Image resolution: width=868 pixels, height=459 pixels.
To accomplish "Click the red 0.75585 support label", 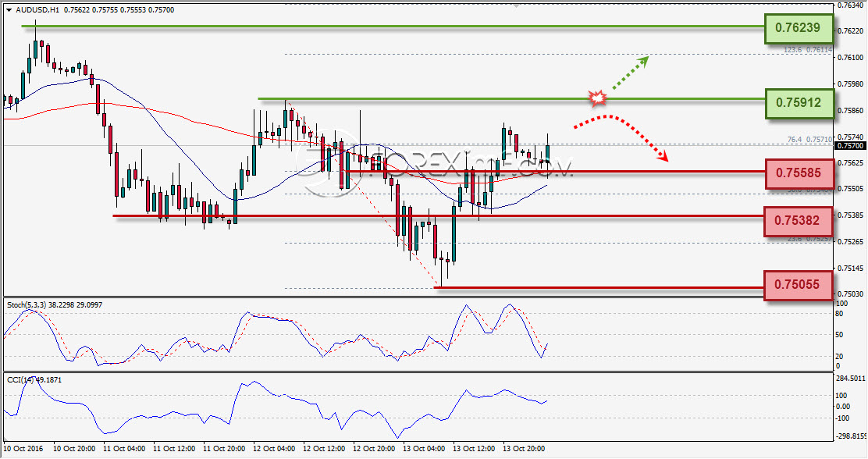I will (x=799, y=173).
